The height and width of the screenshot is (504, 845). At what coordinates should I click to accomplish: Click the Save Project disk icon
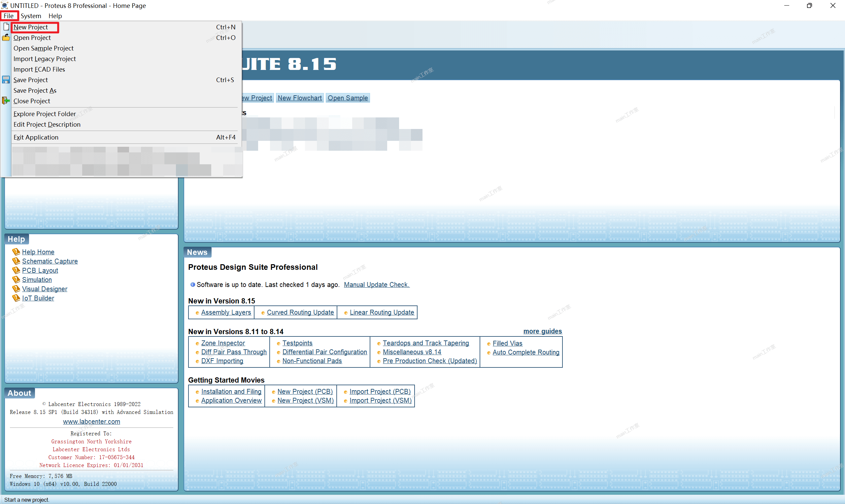[x=6, y=80]
